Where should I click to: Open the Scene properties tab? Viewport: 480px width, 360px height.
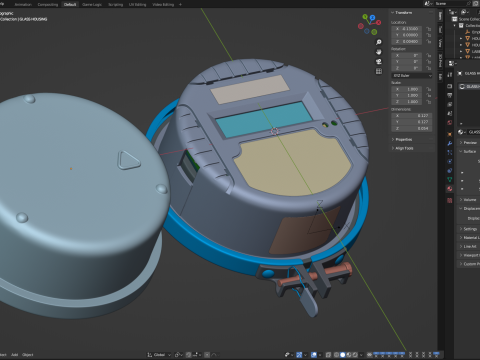(x=450, y=113)
